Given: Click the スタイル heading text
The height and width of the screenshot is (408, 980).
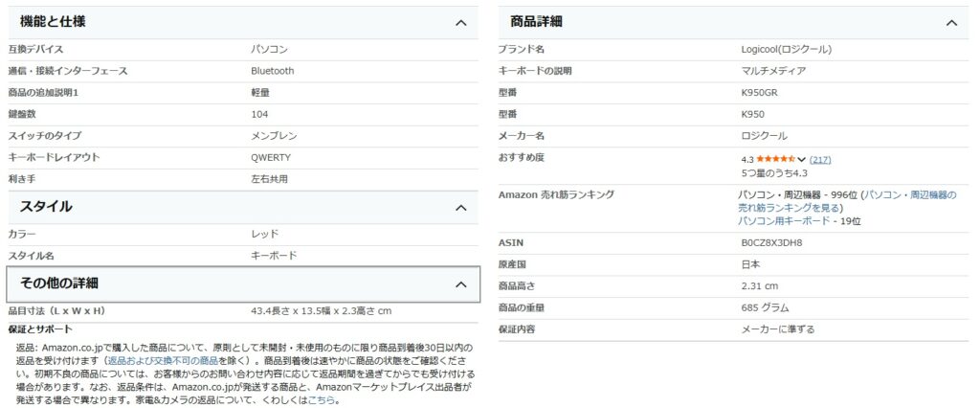Looking at the screenshot, I should click(x=46, y=206).
